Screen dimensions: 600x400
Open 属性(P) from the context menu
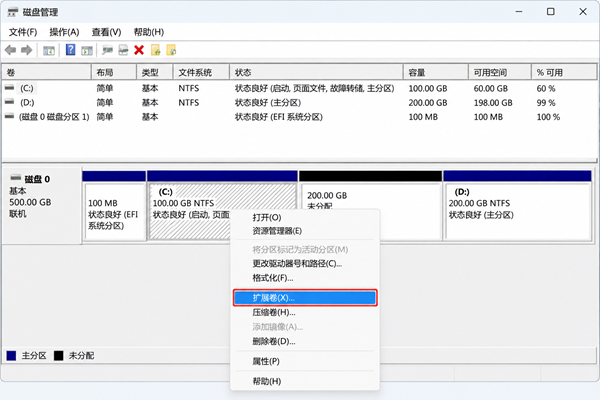(305, 361)
